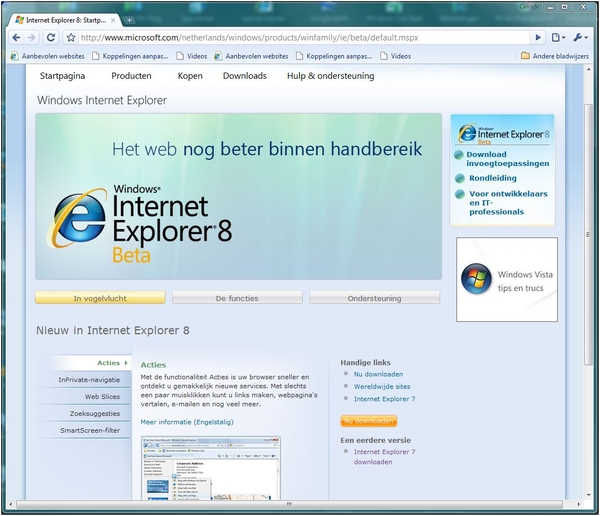The image size is (600, 516).
Task: Open the Rondleiding link
Action: click(x=493, y=178)
